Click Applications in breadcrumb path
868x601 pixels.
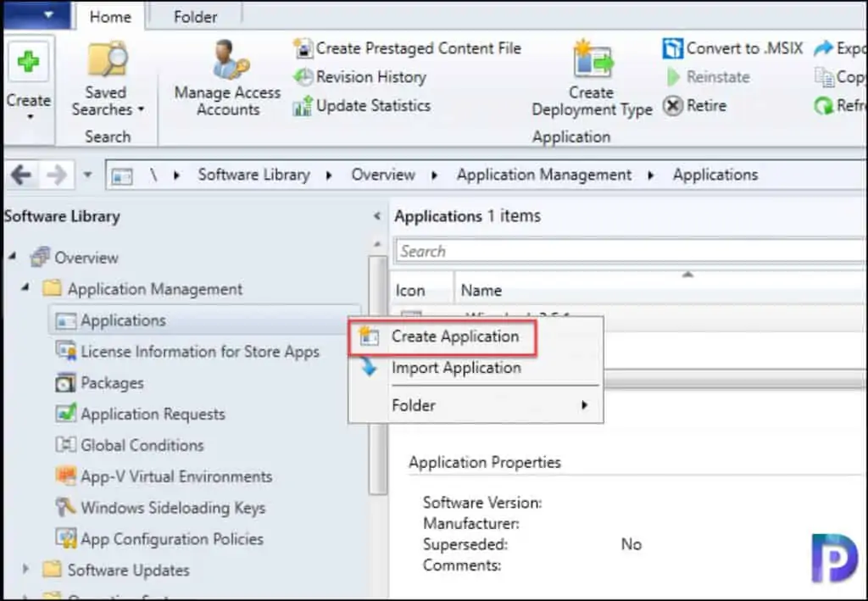coord(715,175)
